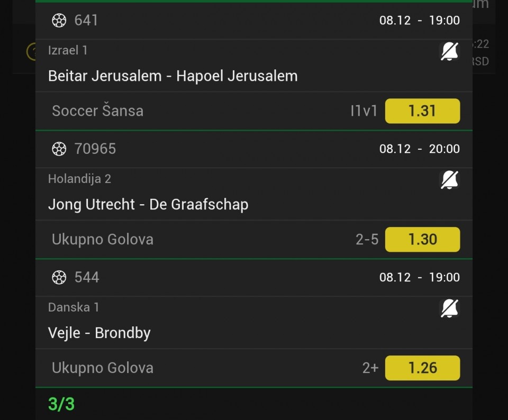This screenshot has height=420, width=508.
Task: Click soccer ball icon next to 641
Action: coord(59,21)
